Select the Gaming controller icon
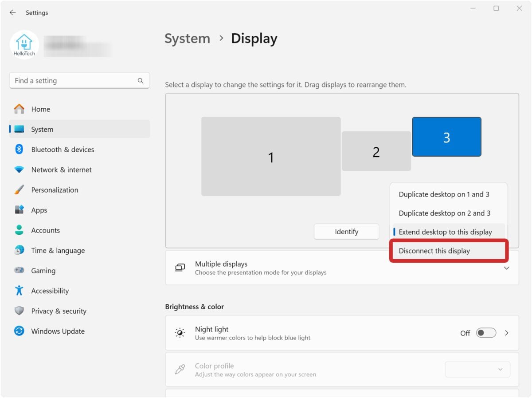 point(19,271)
